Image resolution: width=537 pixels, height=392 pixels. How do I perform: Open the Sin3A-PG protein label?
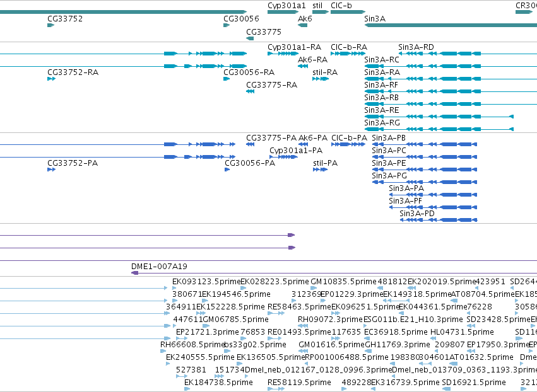click(x=389, y=175)
